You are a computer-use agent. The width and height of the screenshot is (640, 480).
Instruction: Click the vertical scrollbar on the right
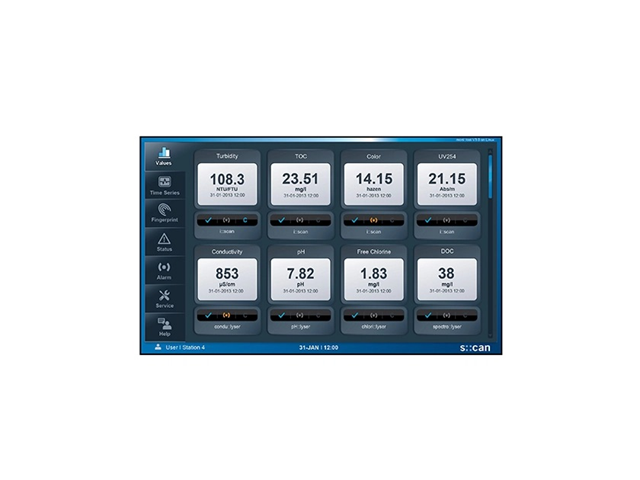click(490, 175)
